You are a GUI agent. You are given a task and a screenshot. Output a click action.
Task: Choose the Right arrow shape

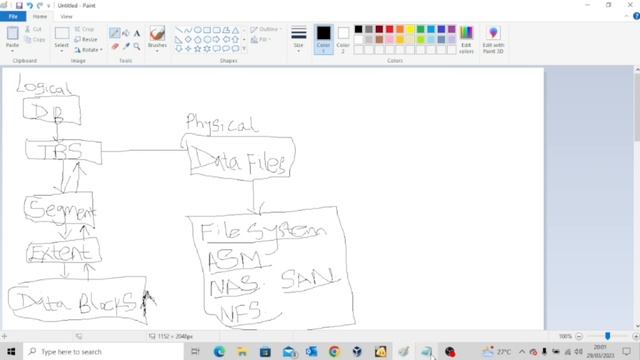click(216, 39)
